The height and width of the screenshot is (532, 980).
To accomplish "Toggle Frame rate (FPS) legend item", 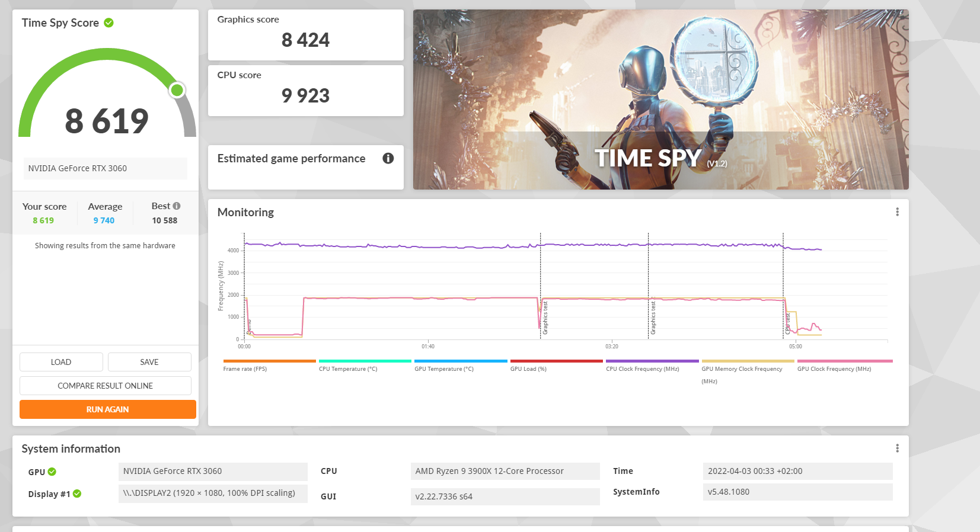I will point(245,368).
